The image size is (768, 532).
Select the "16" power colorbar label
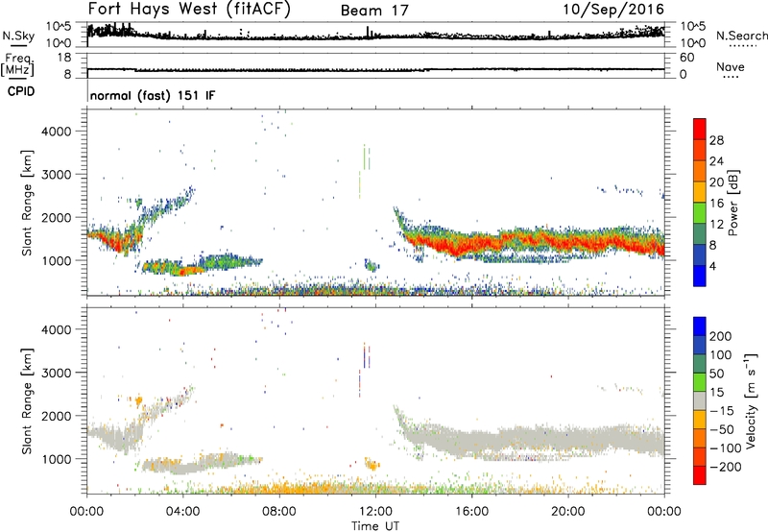click(716, 204)
